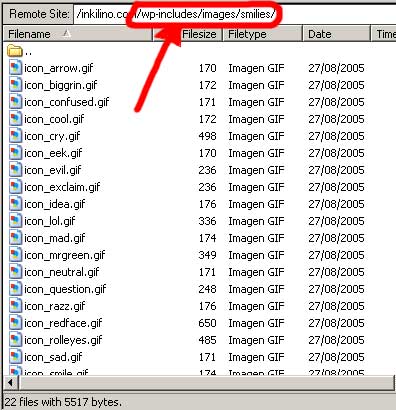Select the icon_sad.gif file icon
This screenshot has height=410, width=396.
click(x=15, y=357)
